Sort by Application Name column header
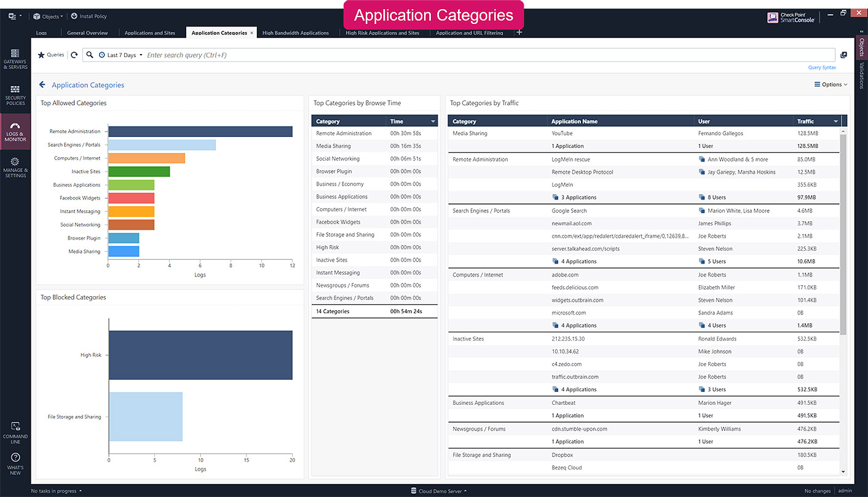 click(621, 122)
